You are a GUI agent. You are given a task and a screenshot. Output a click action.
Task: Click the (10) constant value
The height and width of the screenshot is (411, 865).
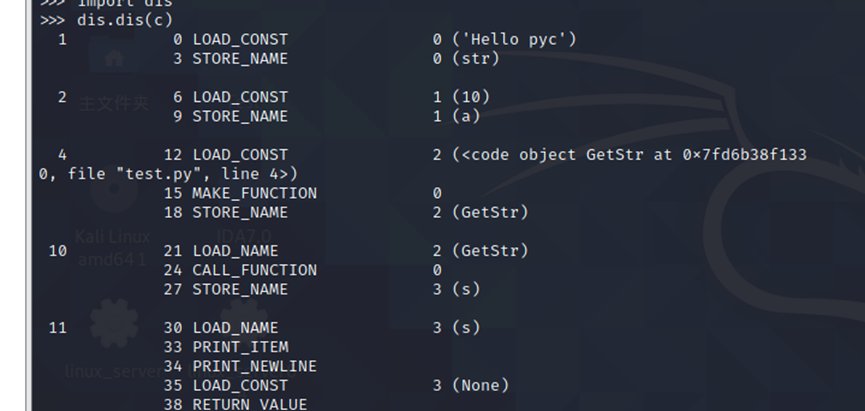tap(470, 97)
